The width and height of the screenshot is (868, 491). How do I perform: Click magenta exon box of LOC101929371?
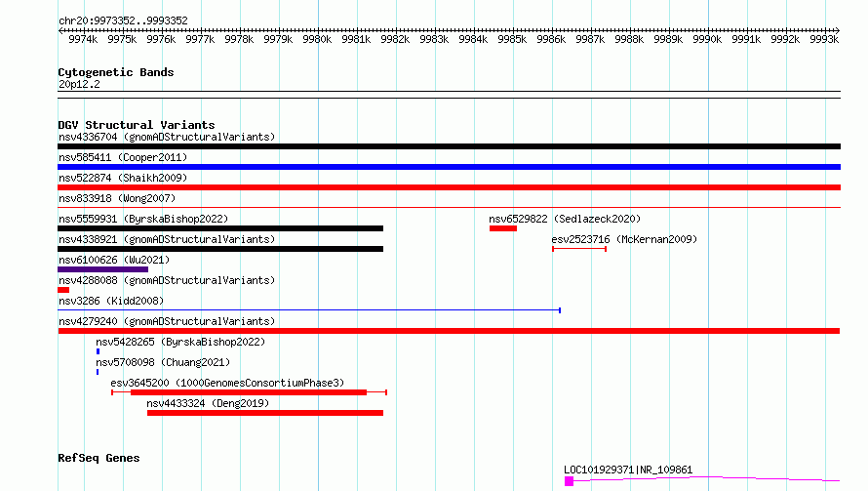pyautogui.click(x=569, y=481)
